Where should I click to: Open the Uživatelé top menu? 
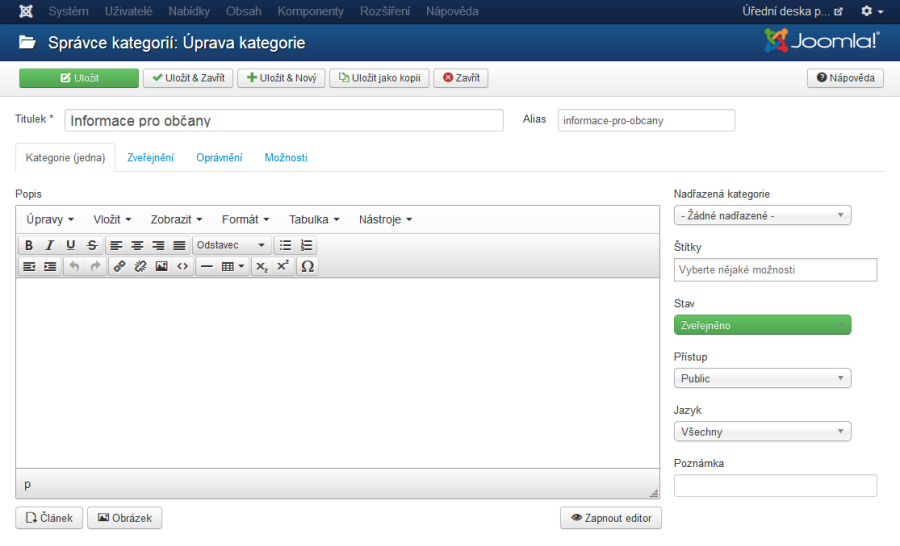[129, 11]
